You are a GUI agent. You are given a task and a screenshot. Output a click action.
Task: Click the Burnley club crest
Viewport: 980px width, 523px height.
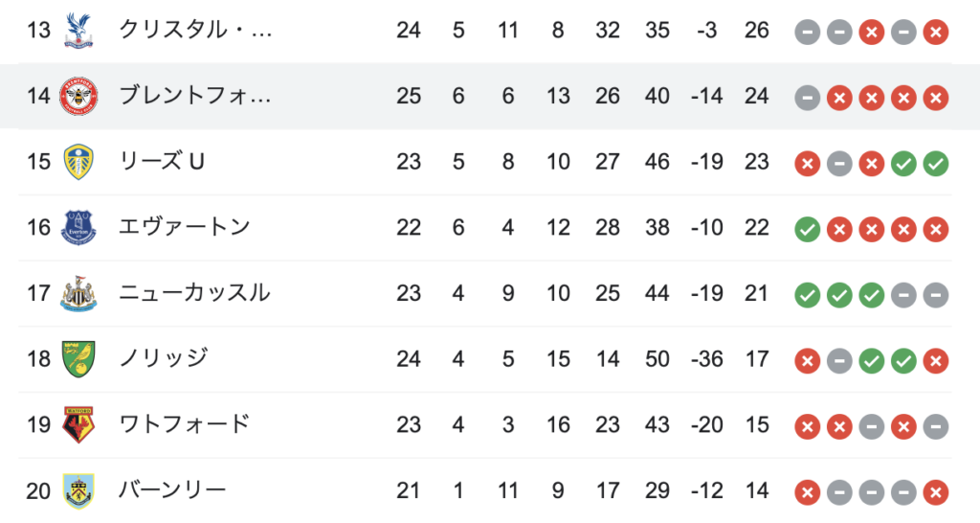point(78,490)
